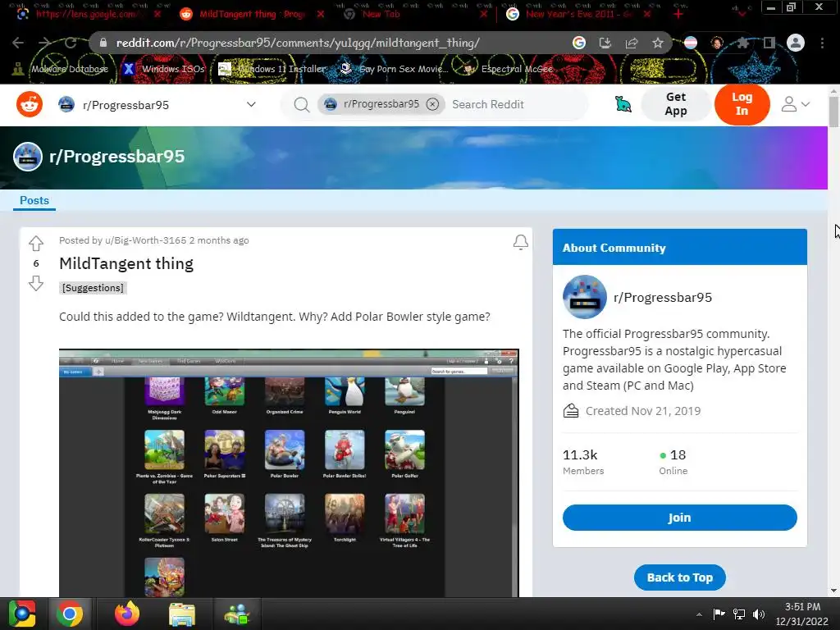The height and width of the screenshot is (630, 840).
Task: Click r/Progressbar95 banner avatar
Action: 28,157
